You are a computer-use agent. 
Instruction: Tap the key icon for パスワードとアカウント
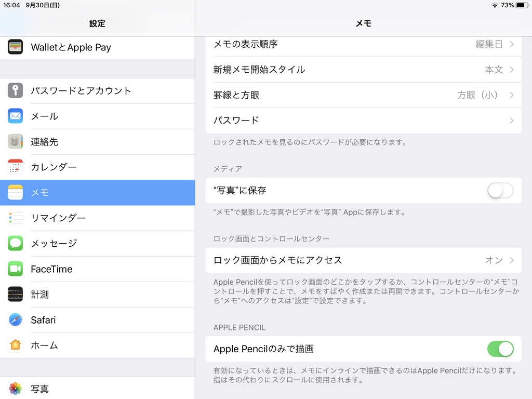[x=15, y=90]
